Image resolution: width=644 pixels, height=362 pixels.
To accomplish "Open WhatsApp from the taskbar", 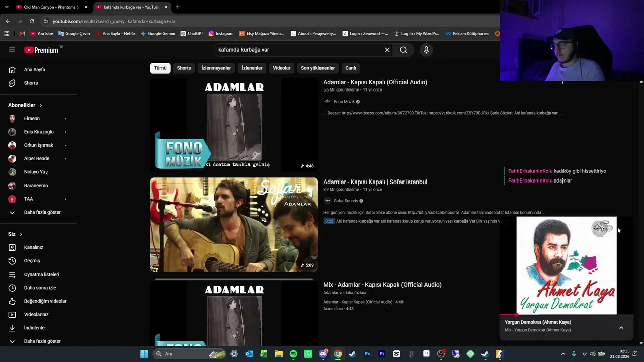I will (x=308, y=354).
